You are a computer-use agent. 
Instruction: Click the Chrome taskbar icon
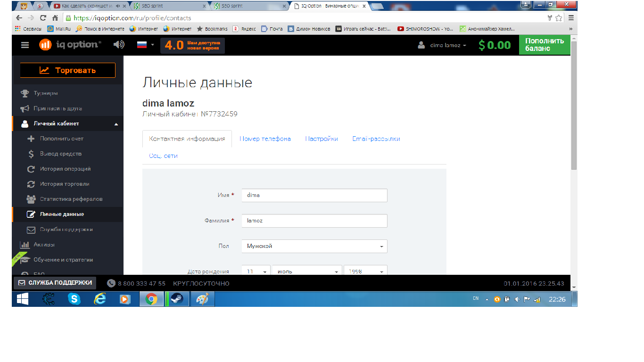coord(151,299)
